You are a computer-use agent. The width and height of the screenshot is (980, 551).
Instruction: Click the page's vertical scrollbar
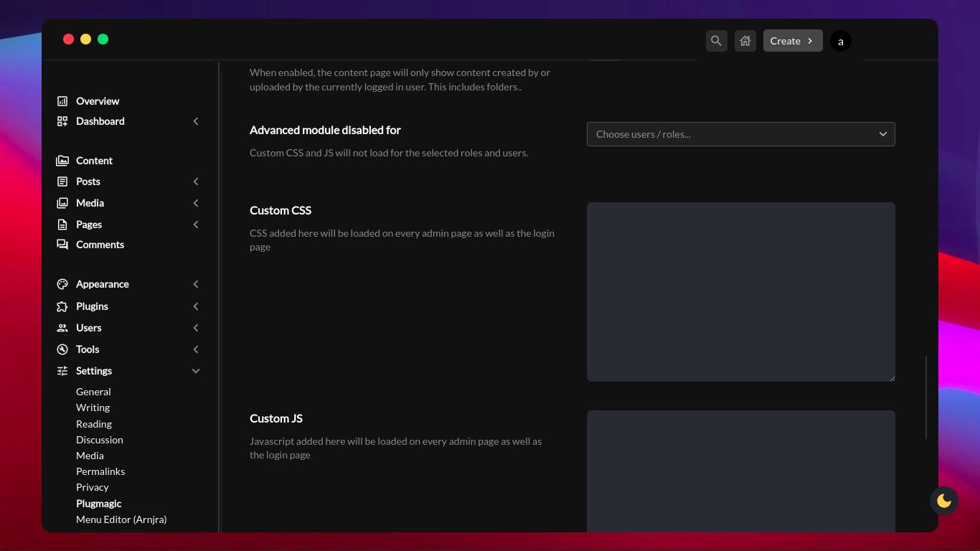coord(926,397)
